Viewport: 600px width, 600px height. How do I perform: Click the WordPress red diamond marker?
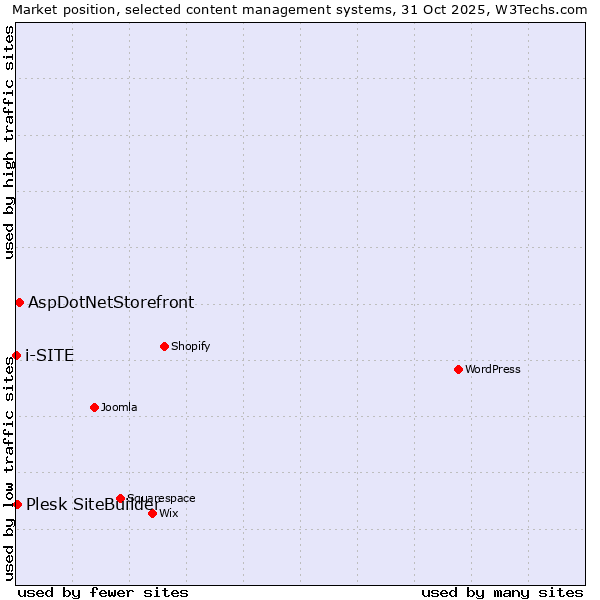(458, 369)
